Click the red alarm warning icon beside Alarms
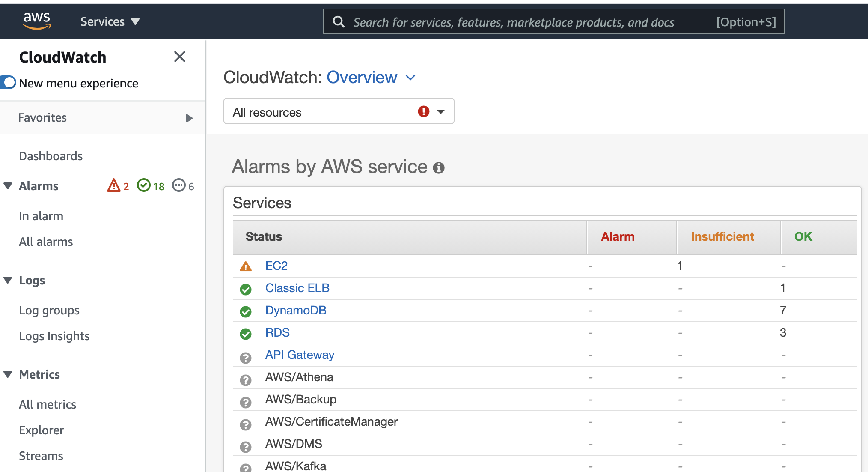 click(113, 185)
